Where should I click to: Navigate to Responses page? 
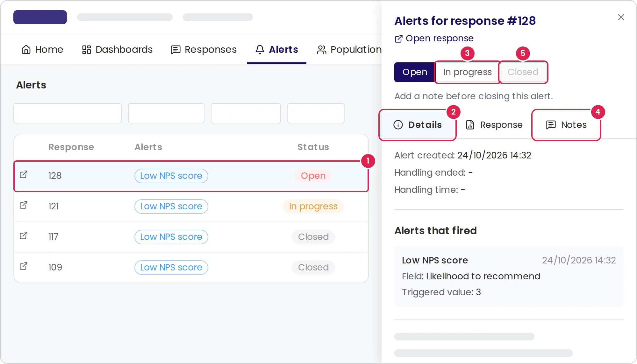coord(204,50)
